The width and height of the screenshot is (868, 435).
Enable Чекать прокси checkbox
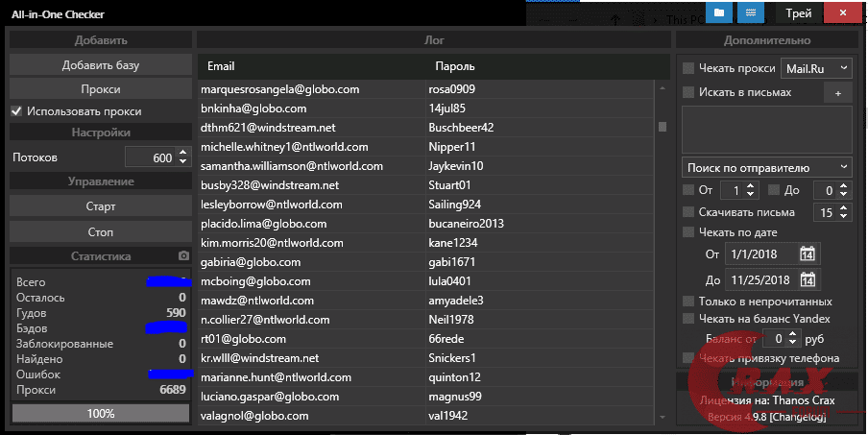tap(688, 68)
